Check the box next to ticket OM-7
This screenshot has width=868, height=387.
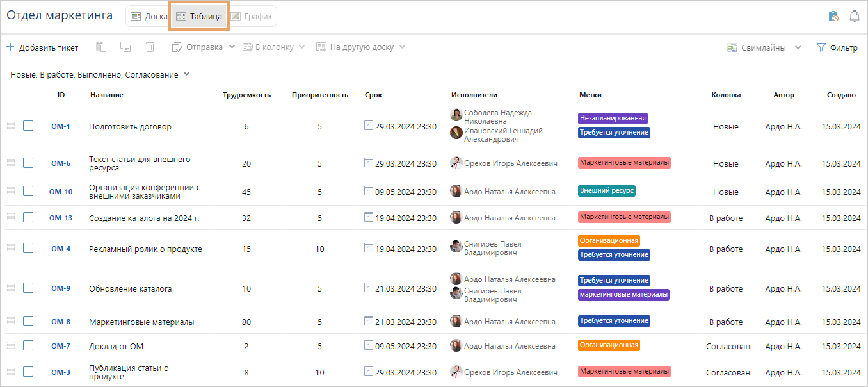pyautogui.click(x=28, y=345)
